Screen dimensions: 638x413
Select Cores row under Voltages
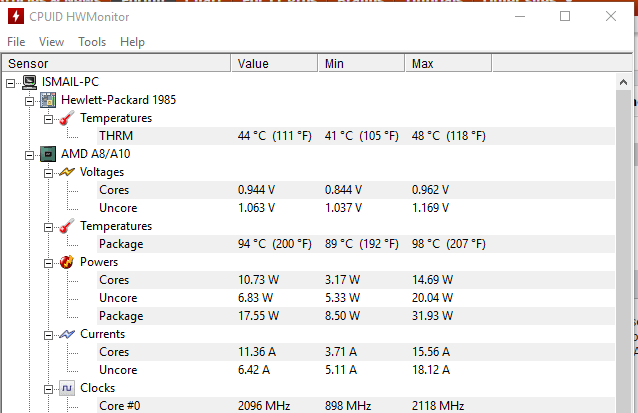pos(356,190)
